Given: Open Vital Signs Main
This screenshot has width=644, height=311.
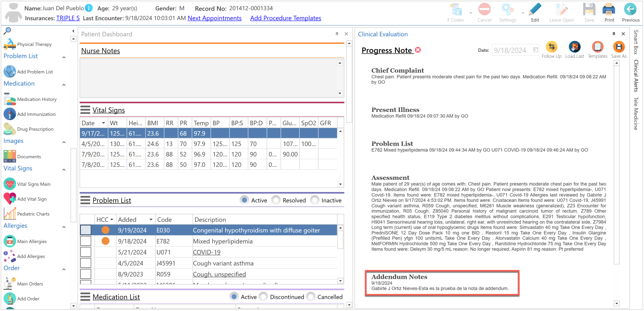Looking at the screenshot, I should (x=27, y=184).
